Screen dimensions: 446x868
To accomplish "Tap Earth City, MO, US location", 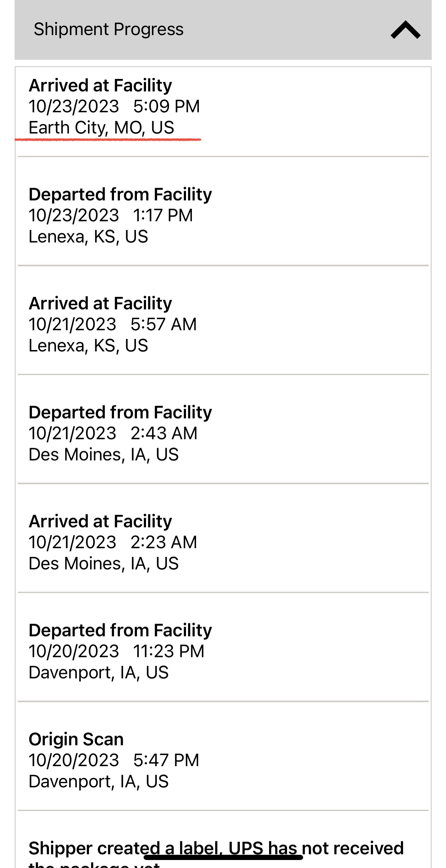I will [x=101, y=128].
